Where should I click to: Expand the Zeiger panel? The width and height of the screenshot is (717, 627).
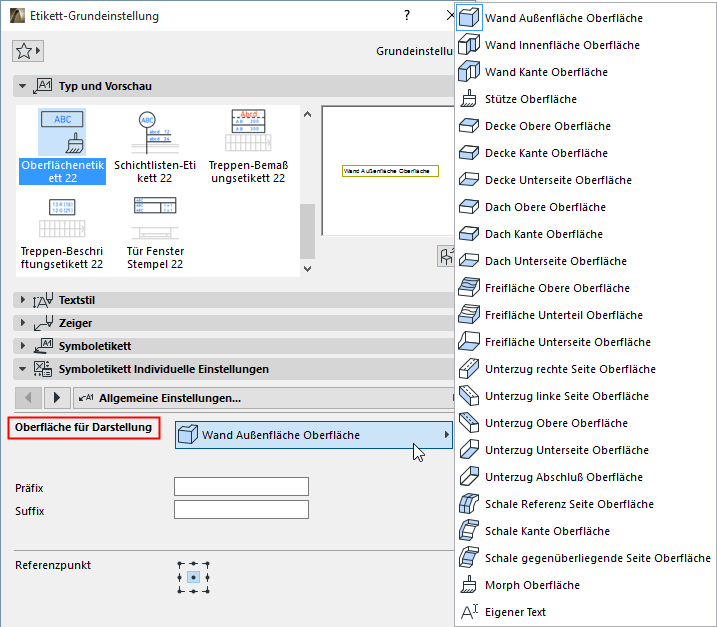coord(22,323)
